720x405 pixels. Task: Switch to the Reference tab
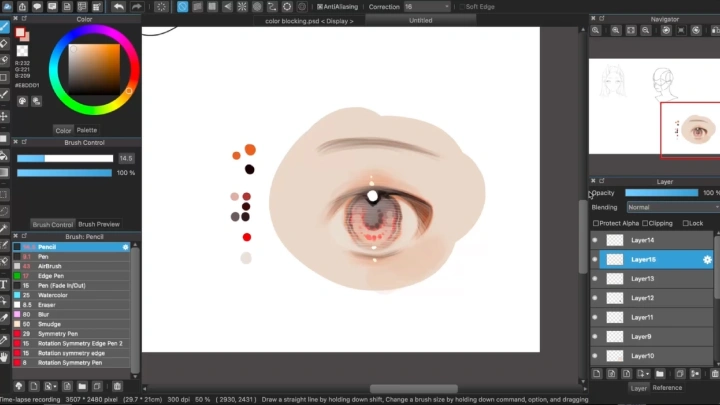click(667, 388)
